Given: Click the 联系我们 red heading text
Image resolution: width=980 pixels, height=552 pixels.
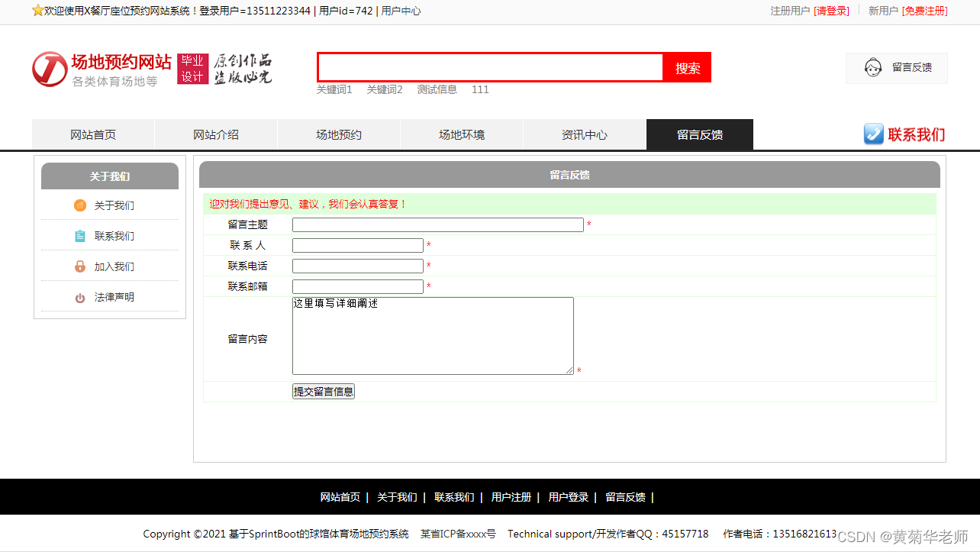Looking at the screenshot, I should coord(917,134).
